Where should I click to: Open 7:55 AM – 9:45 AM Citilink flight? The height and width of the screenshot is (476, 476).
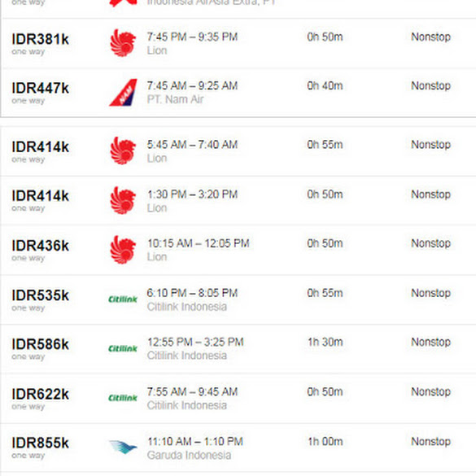click(x=192, y=392)
